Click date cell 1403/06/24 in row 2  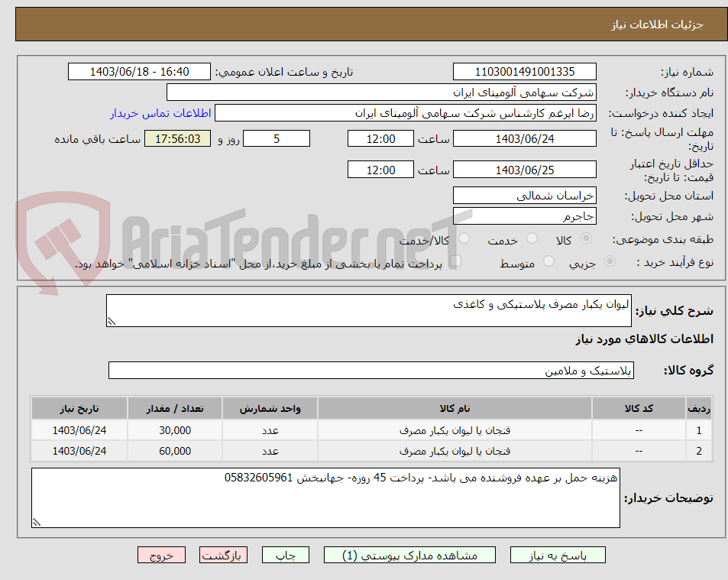79,451
